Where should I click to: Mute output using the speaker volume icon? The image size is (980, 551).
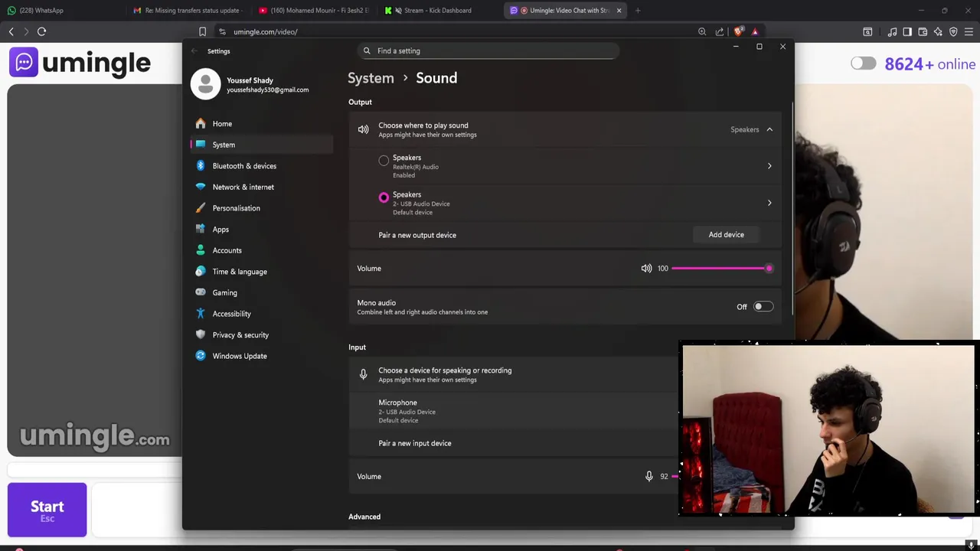pyautogui.click(x=647, y=269)
